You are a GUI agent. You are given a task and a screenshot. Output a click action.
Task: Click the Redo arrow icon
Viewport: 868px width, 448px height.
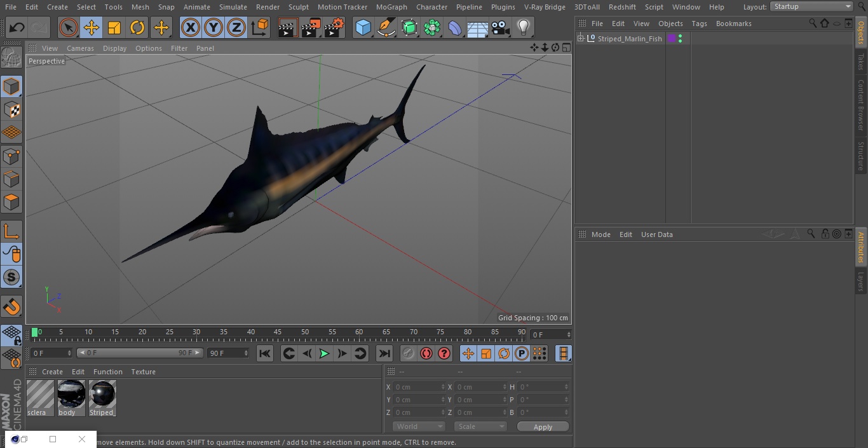coord(39,27)
